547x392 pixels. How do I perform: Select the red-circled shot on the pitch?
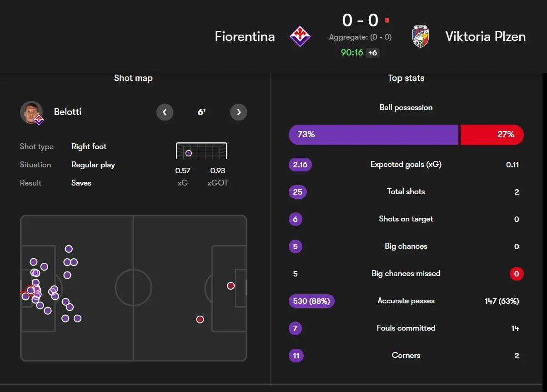pyautogui.click(x=30, y=290)
